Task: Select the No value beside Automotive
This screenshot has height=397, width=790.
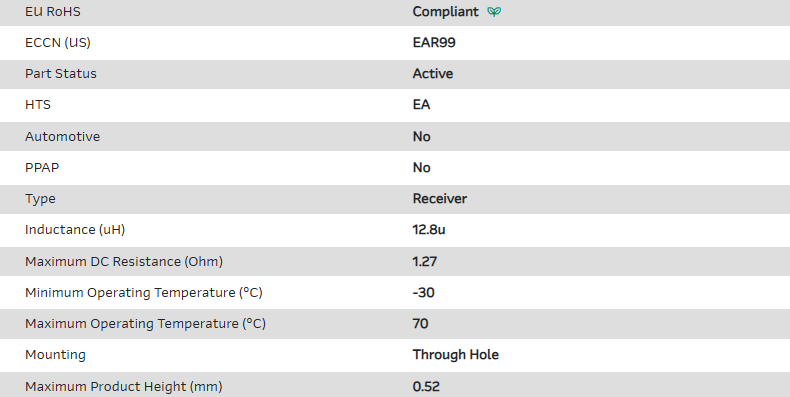Action: 422,137
